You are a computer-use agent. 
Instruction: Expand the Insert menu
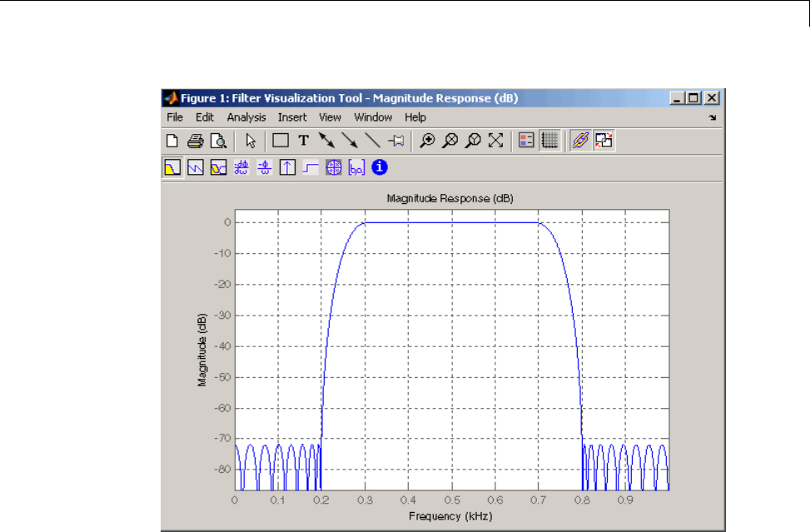point(292,117)
